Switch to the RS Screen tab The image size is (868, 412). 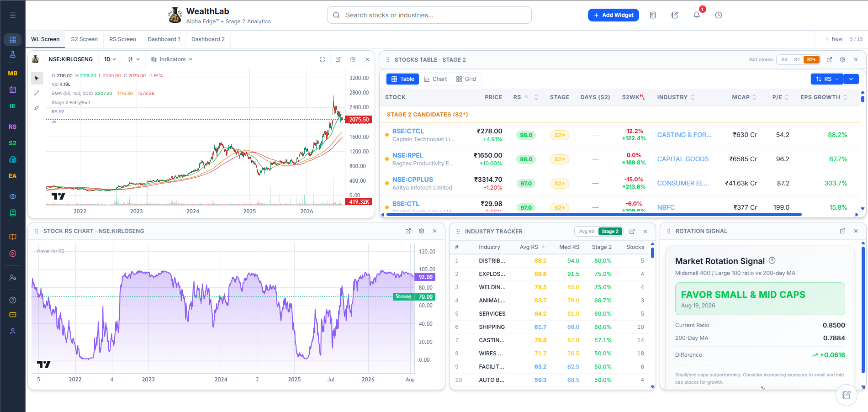pos(123,39)
